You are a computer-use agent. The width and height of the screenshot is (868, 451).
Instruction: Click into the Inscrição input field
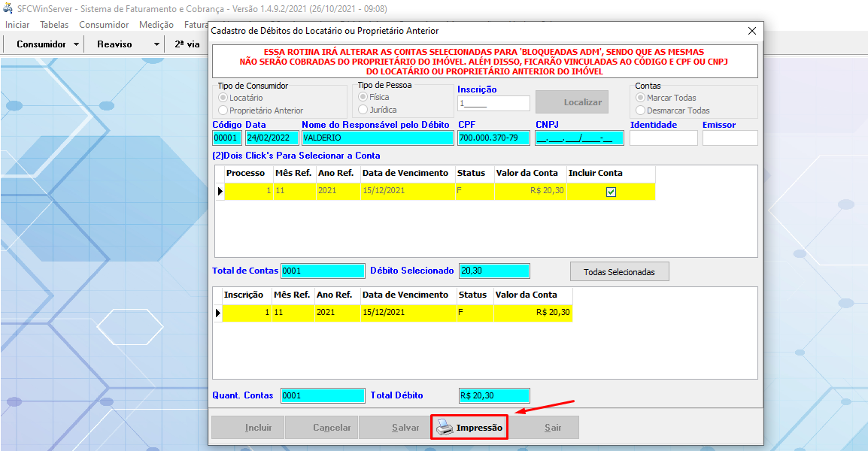point(493,104)
